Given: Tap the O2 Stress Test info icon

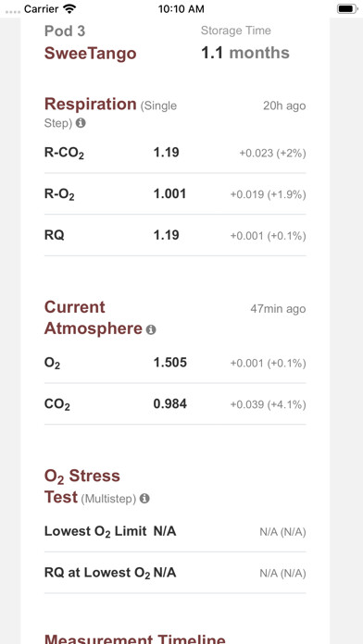Looking at the screenshot, I should coord(144,499).
